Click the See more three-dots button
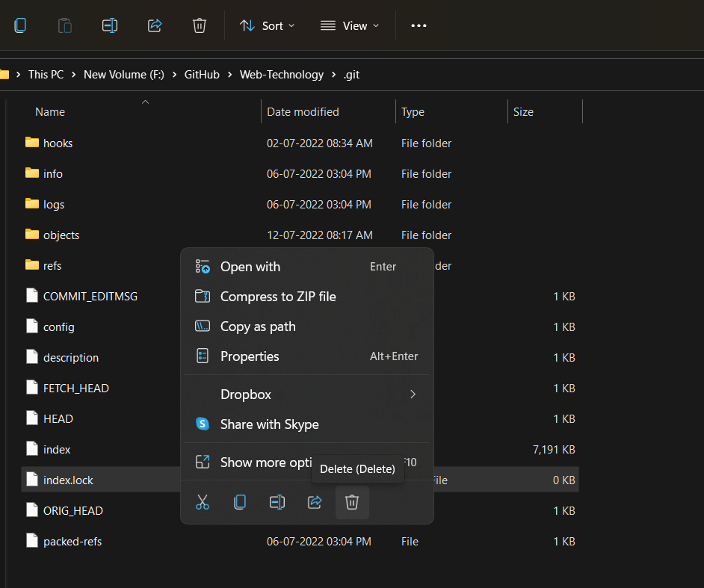This screenshot has width=704, height=588. 419,25
